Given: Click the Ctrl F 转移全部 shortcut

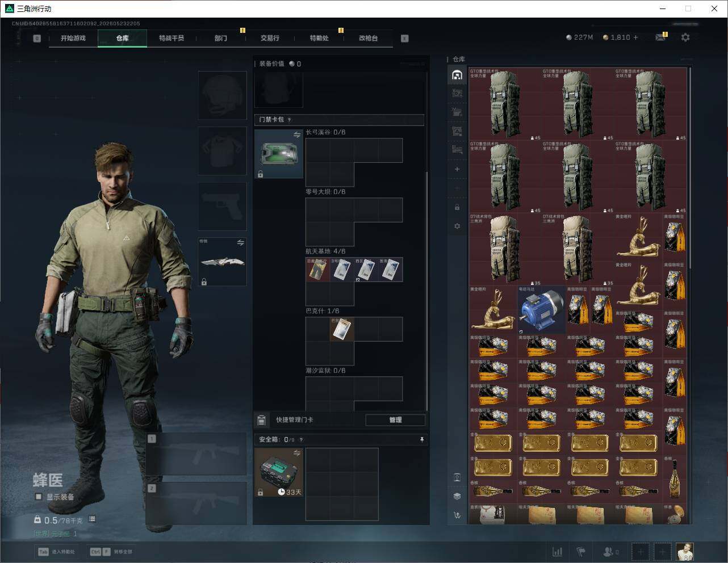Looking at the screenshot, I should (111, 552).
